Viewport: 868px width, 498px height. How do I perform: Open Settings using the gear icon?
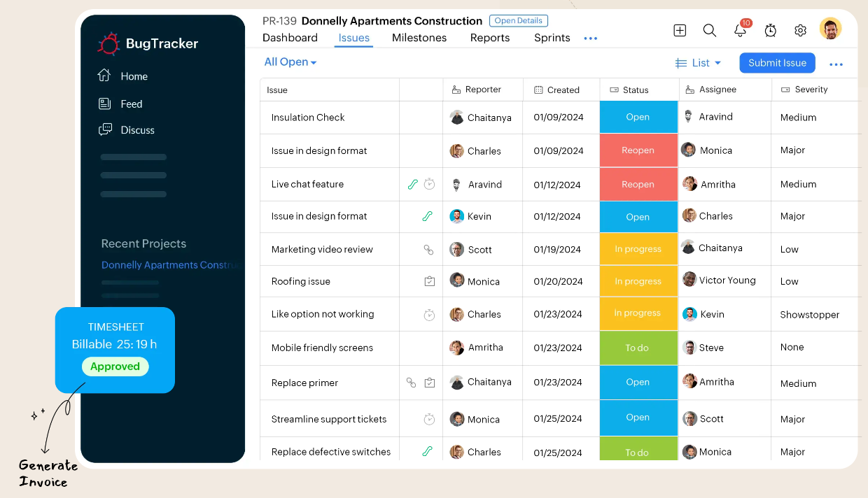pos(800,31)
